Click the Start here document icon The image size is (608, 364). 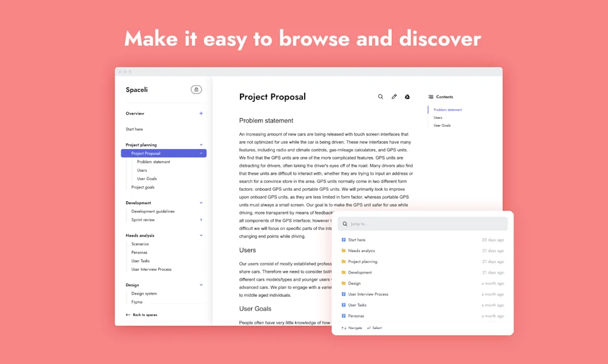[x=343, y=240]
